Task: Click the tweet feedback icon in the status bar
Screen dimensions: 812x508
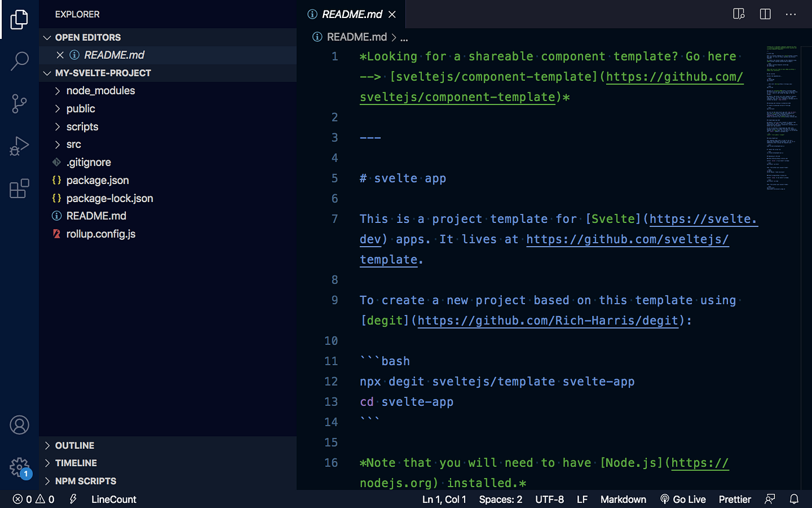Action: [770, 499]
